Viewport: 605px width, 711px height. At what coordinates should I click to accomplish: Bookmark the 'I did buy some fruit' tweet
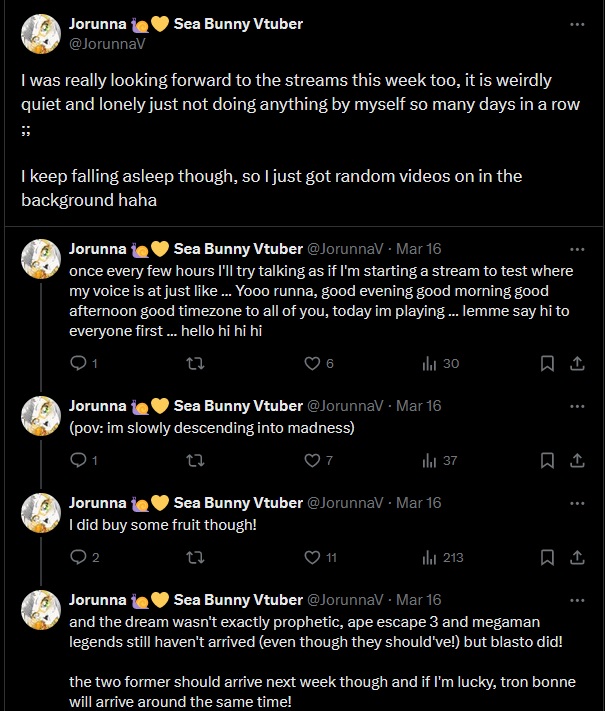click(547, 557)
